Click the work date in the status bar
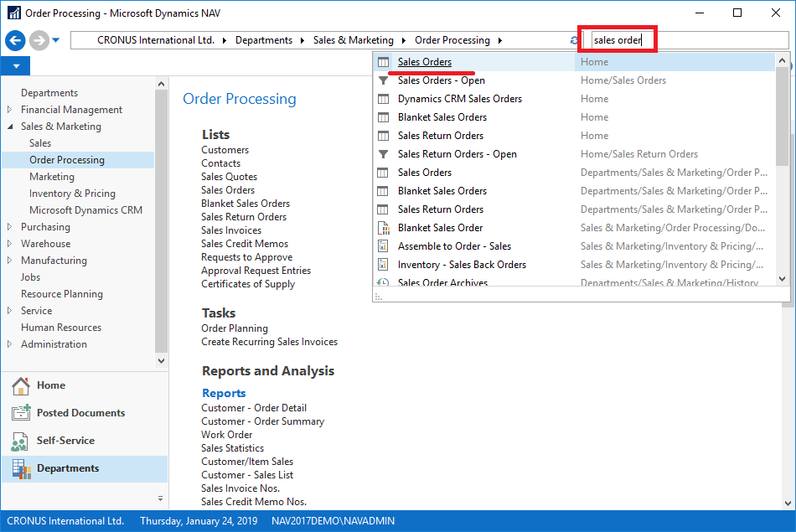Image resolution: width=796 pixels, height=532 pixels. click(x=199, y=521)
